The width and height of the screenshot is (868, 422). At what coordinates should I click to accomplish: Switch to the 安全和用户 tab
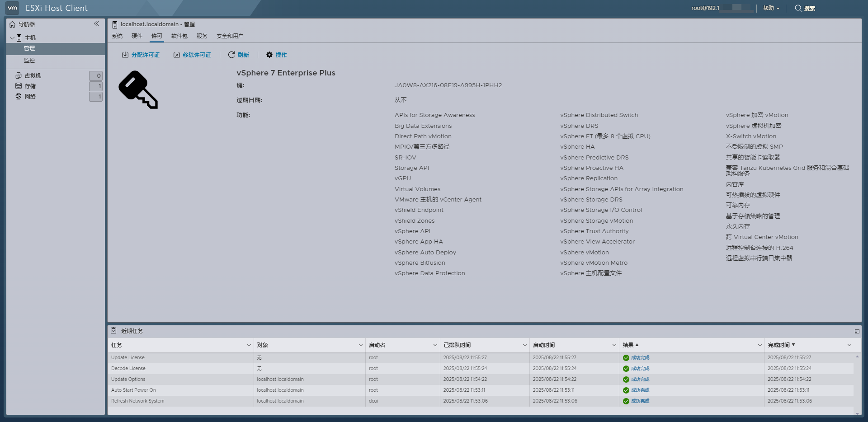coord(230,36)
